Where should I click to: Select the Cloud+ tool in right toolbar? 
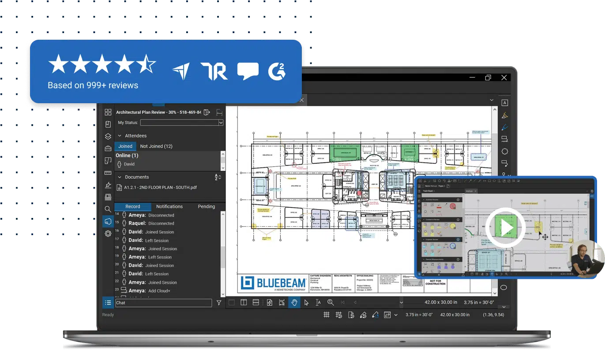(505, 139)
